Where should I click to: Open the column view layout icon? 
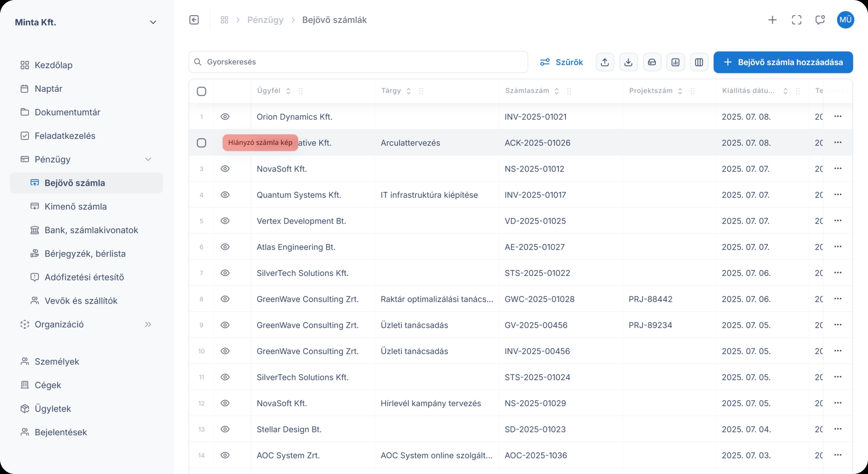coord(699,62)
